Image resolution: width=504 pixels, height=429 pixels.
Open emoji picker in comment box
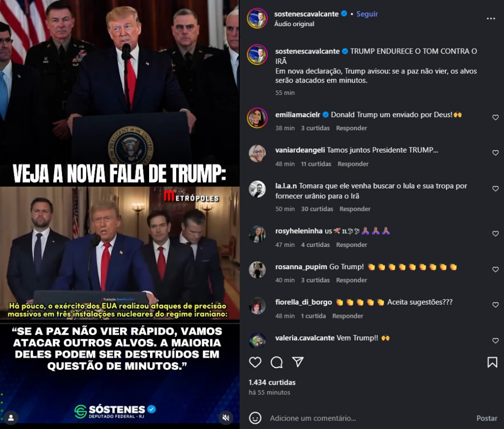255,418
